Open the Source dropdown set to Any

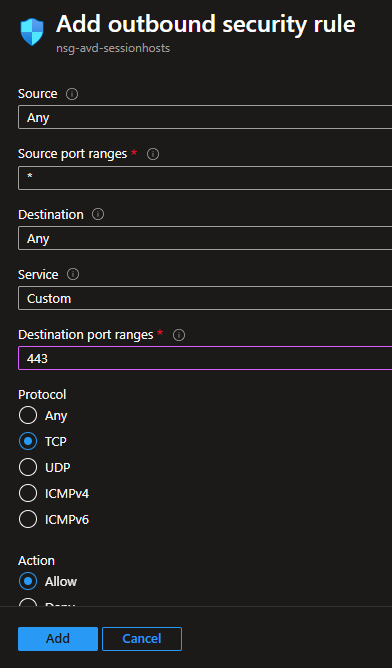pyautogui.click(x=205, y=117)
